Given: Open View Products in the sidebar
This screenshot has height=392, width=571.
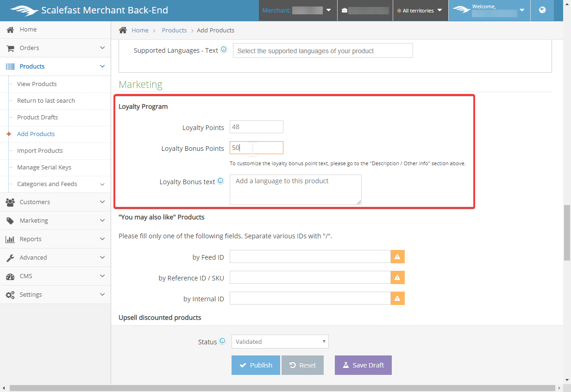Looking at the screenshot, I should tap(37, 84).
